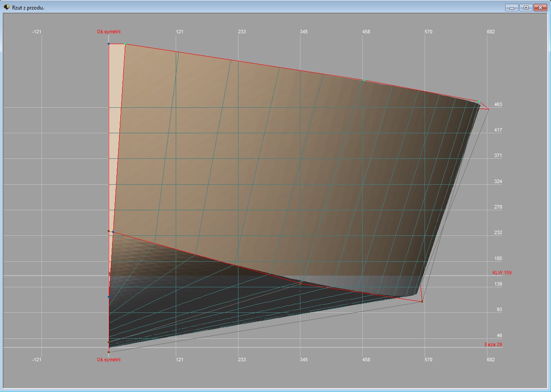The width and height of the screenshot is (551, 392).
Task: Click the '46' height scale label
Action: pyautogui.click(x=499, y=335)
